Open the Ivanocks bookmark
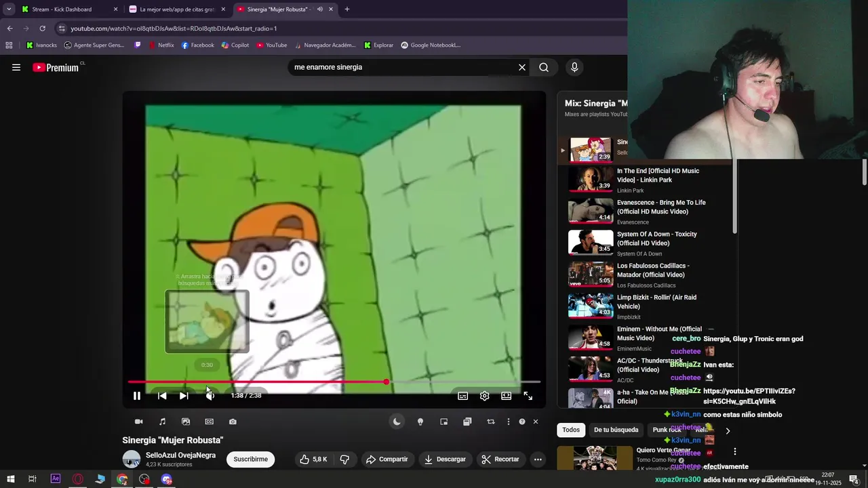Screen dimensions: 868x488 coord(41,45)
